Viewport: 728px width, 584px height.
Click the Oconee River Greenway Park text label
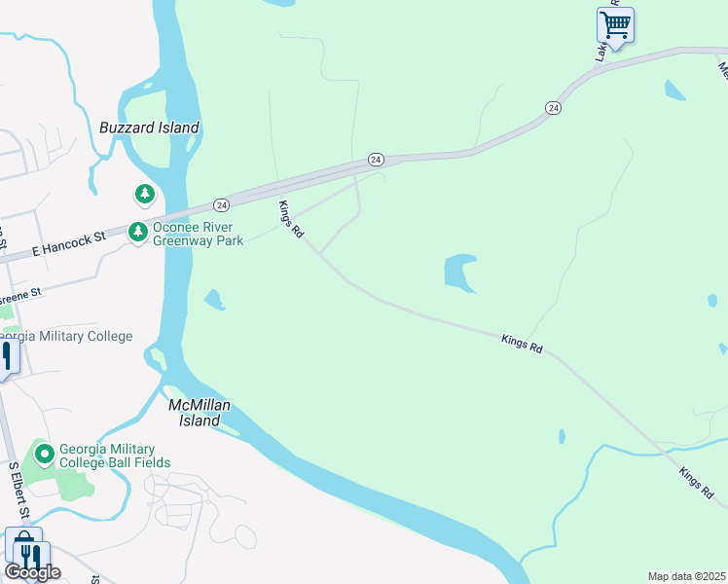(x=199, y=234)
